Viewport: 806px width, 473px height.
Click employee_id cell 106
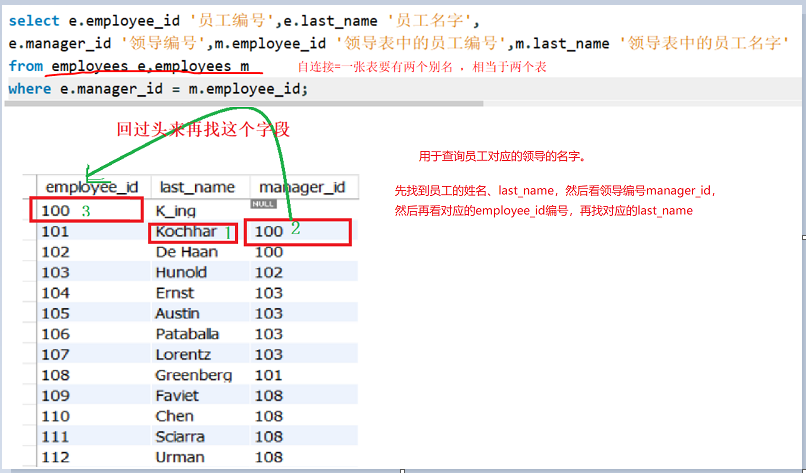coord(94,334)
